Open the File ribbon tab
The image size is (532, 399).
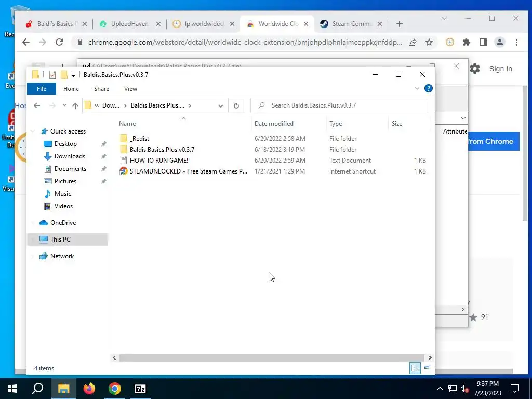(42, 89)
